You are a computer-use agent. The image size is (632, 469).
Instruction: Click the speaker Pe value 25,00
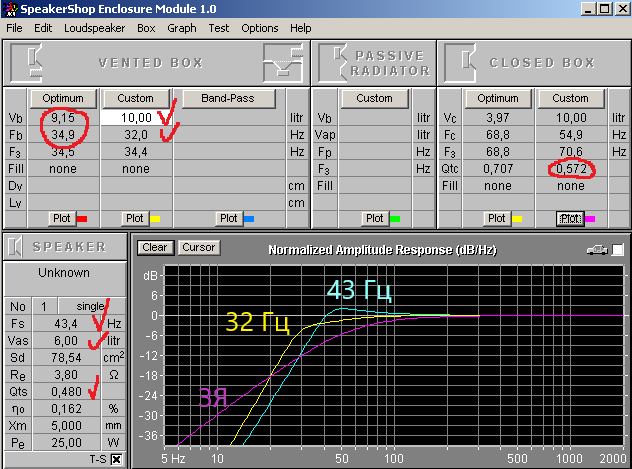point(66,443)
